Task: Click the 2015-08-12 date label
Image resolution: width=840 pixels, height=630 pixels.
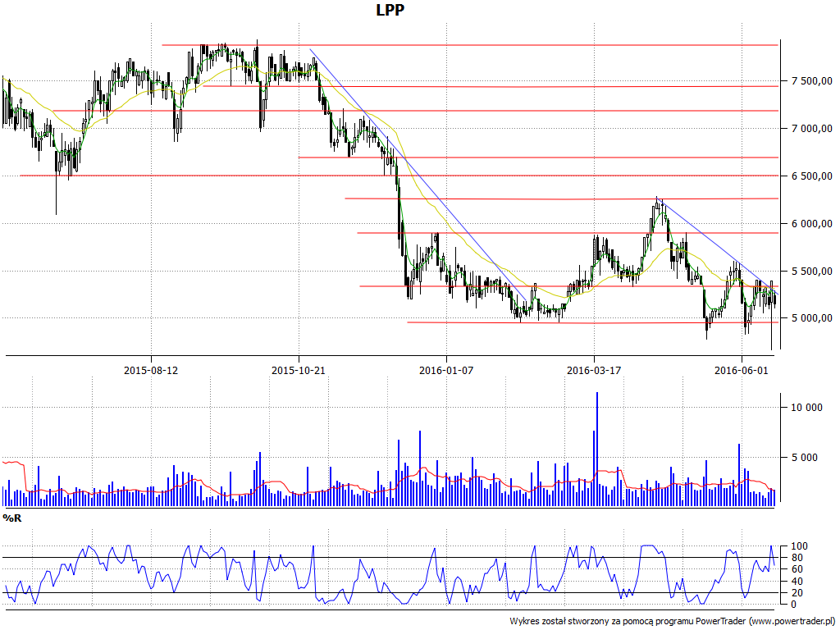Action: point(151,370)
